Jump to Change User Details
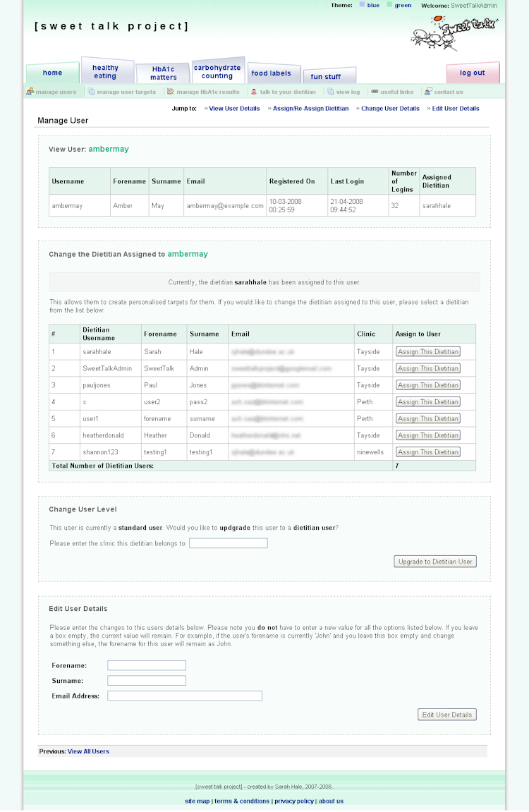The image size is (529, 812). (390, 109)
